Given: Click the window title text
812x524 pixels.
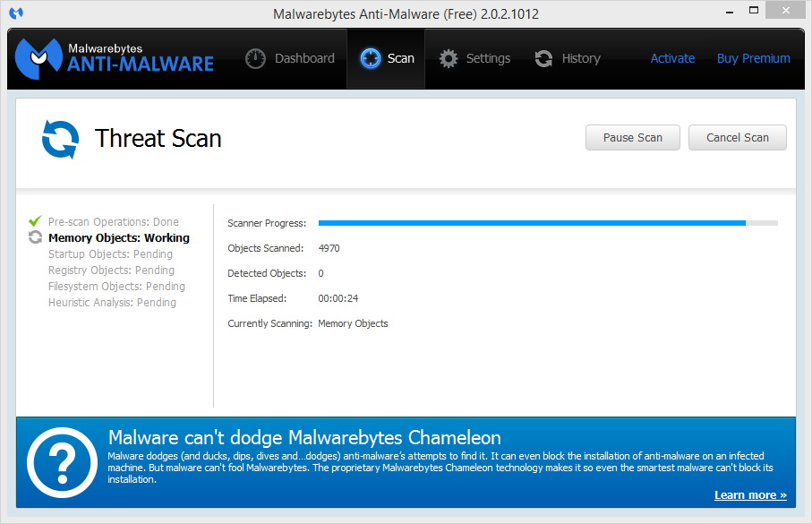Looking at the screenshot, I should click(406, 14).
